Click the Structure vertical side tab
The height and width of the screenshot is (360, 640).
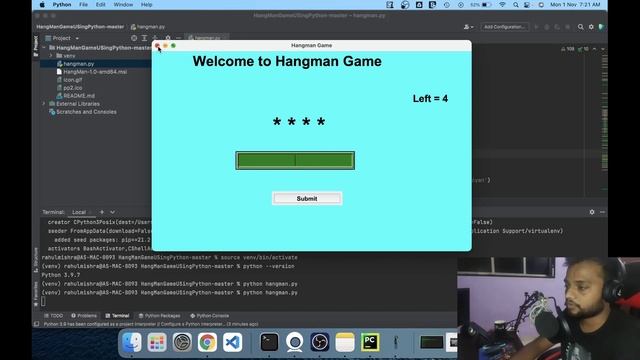(36, 260)
